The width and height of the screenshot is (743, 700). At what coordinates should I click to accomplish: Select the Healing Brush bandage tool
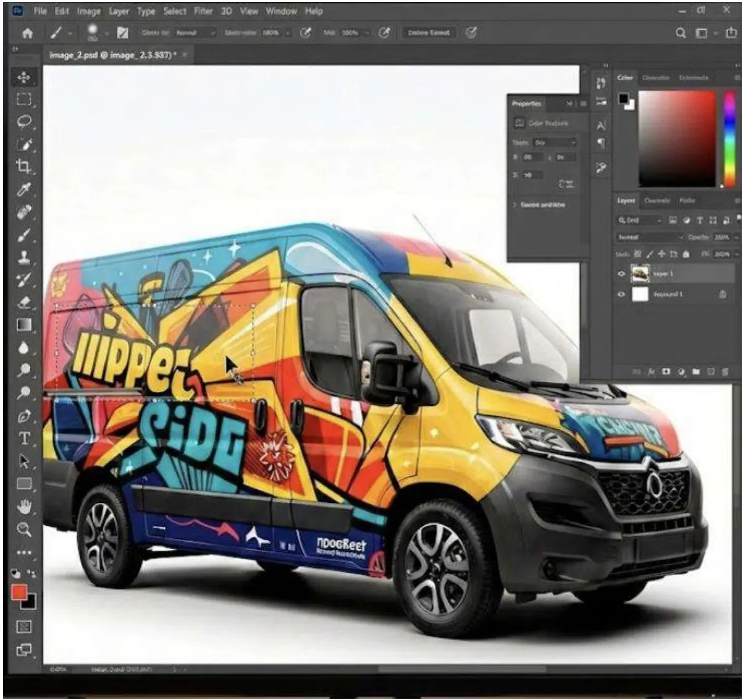pos(24,212)
